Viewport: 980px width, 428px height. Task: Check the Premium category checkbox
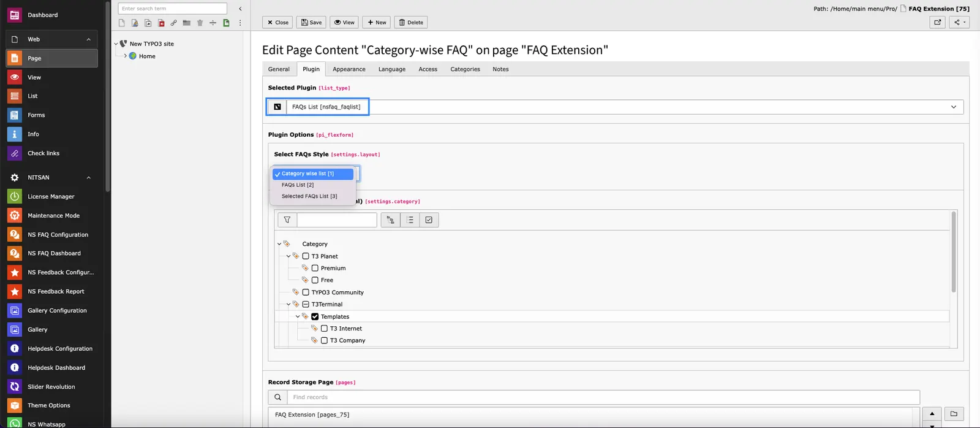tap(315, 268)
